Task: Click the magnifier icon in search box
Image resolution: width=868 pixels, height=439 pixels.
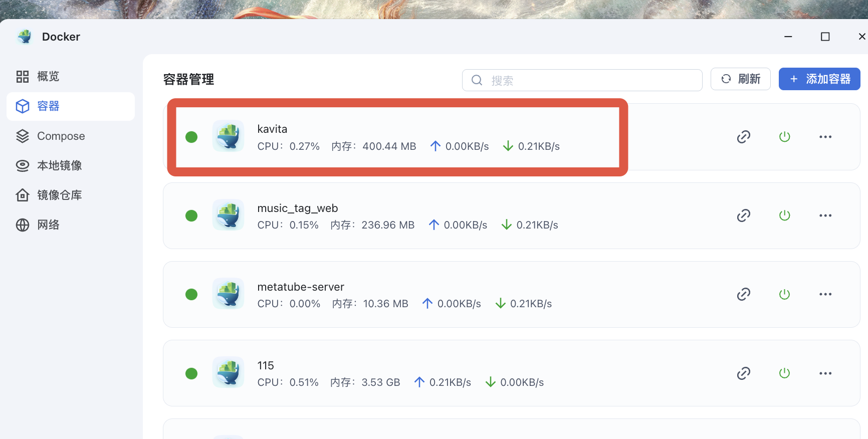Action: (x=477, y=80)
